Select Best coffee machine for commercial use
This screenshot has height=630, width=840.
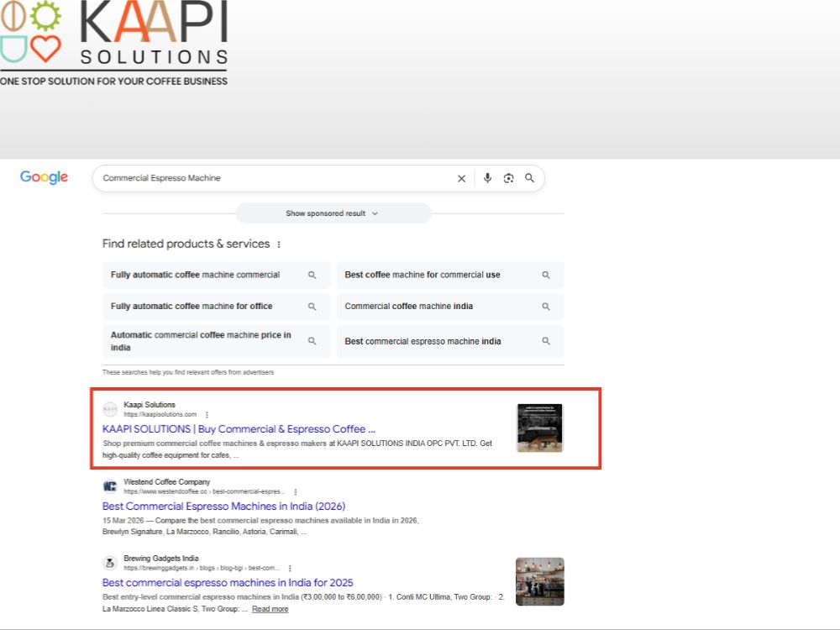pyautogui.click(x=450, y=275)
